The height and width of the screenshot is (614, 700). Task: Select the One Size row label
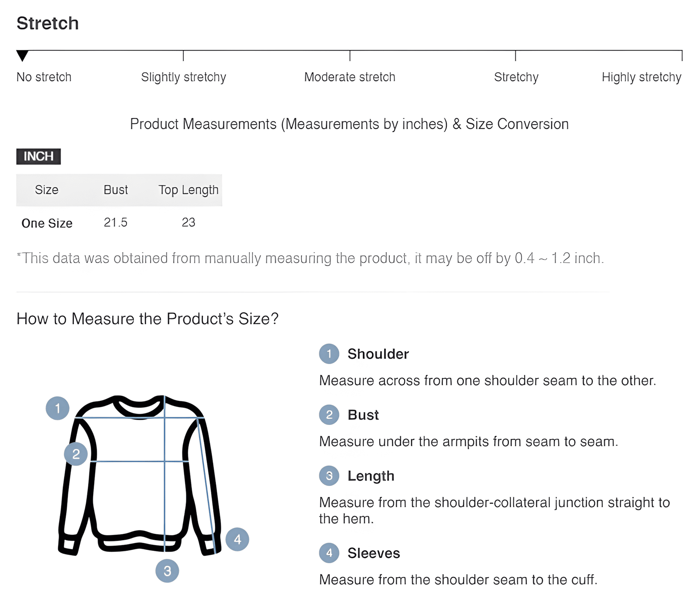point(47,223)
